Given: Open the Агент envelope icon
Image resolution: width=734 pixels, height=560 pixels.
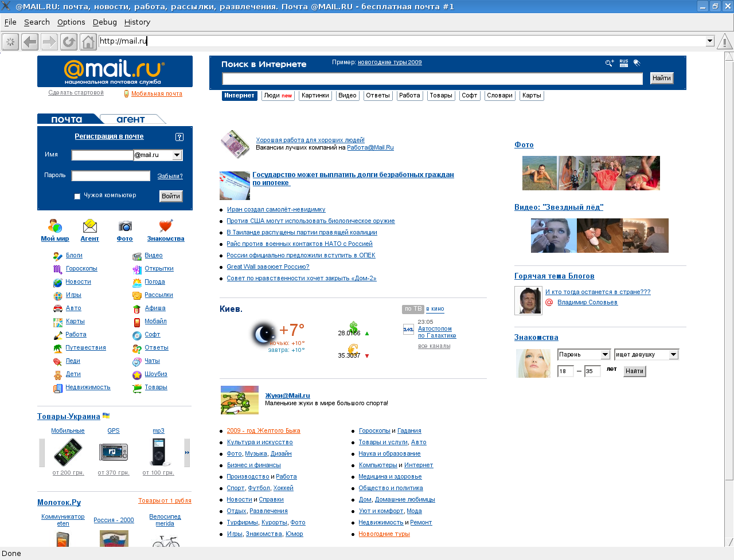Looking at the screenshot, I should [x=89, y=226].
